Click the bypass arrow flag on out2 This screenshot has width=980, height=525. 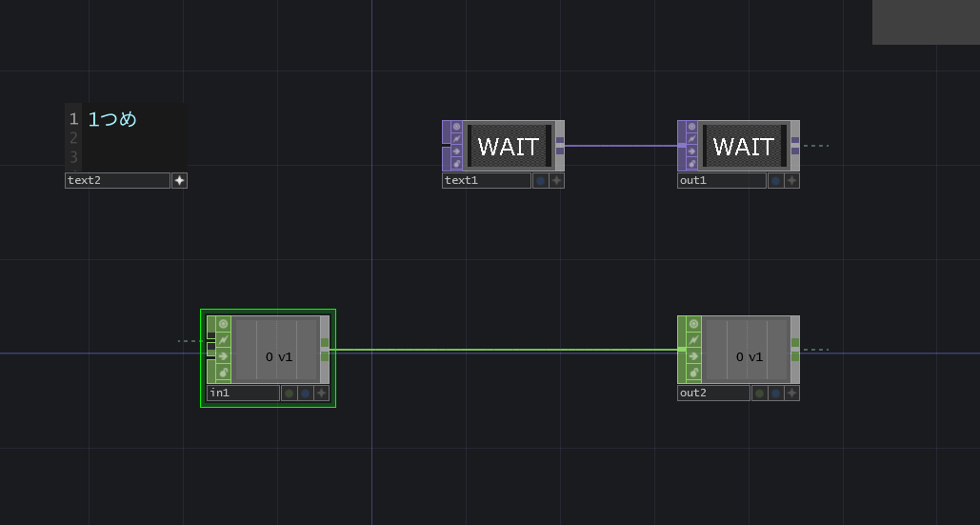(693, 355)
